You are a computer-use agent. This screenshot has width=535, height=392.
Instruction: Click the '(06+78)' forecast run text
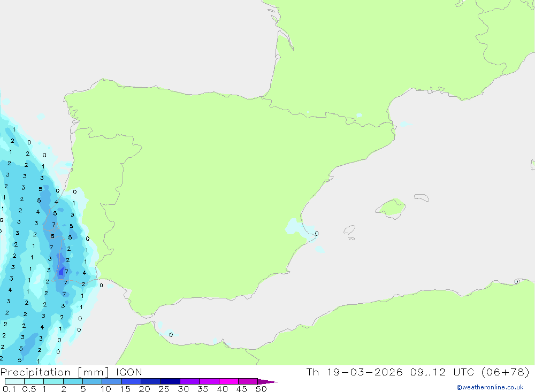tap(506, 372)
